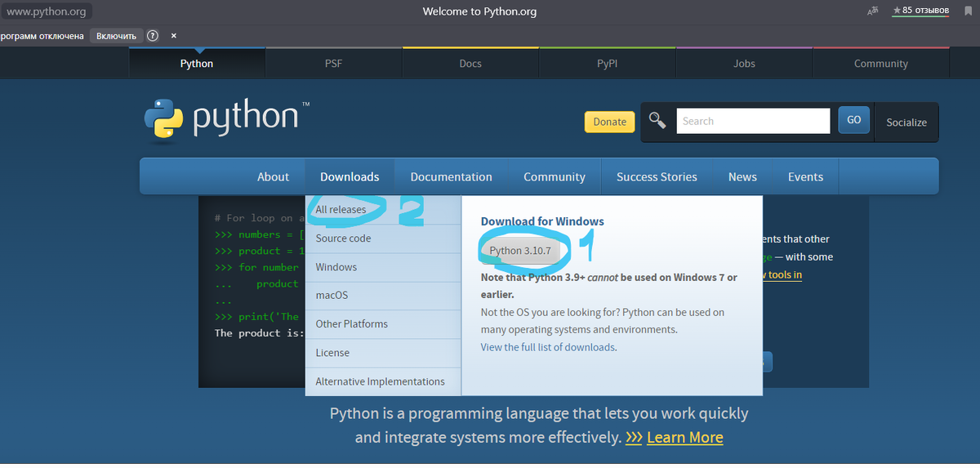The width and height of the screenshot is (980, 468).
Task: Click the magnifying glass search icon
Action: [657, 121]
